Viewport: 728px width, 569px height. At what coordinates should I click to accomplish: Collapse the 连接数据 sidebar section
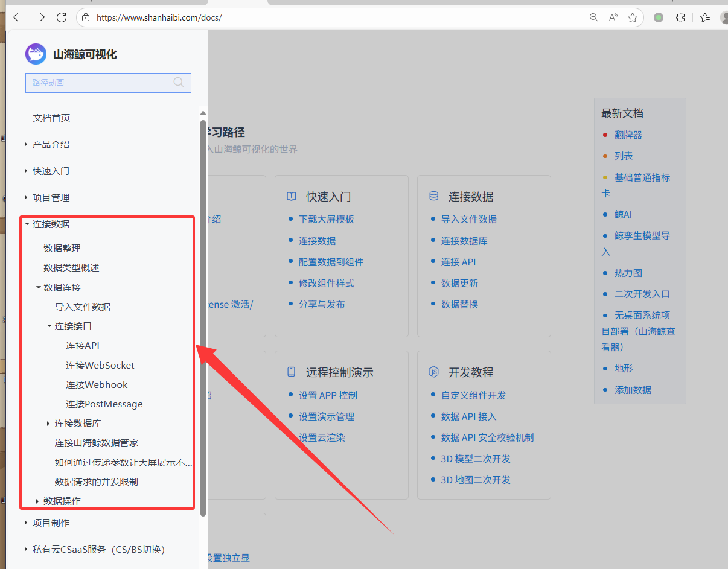(27, 224)
